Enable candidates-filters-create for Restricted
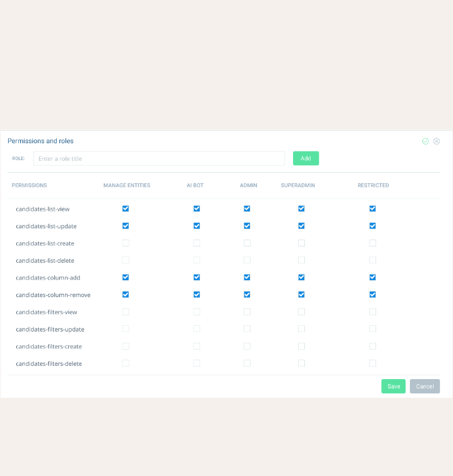 [x=372, y=346]
